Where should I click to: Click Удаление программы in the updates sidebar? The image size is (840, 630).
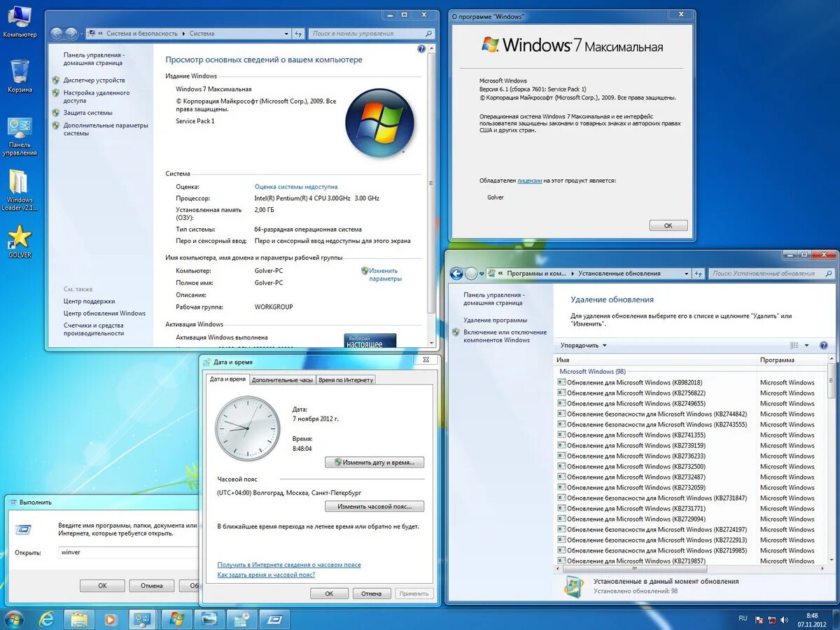[x=495, y=320]
